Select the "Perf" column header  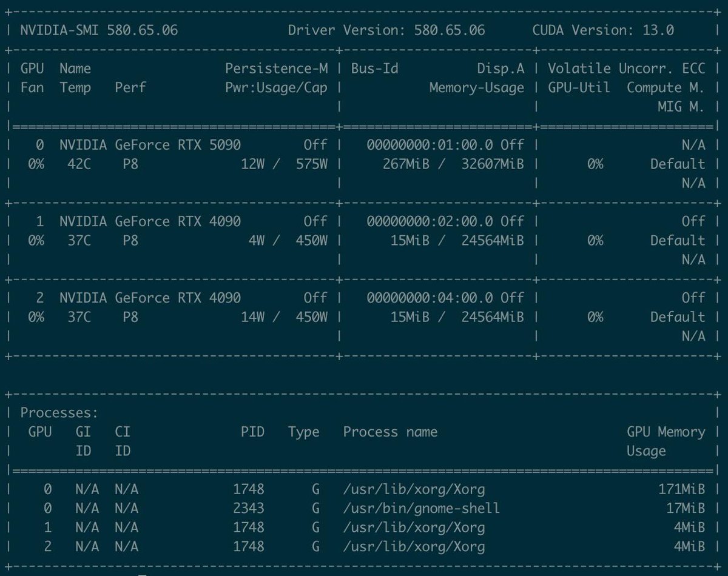(130, 88)
